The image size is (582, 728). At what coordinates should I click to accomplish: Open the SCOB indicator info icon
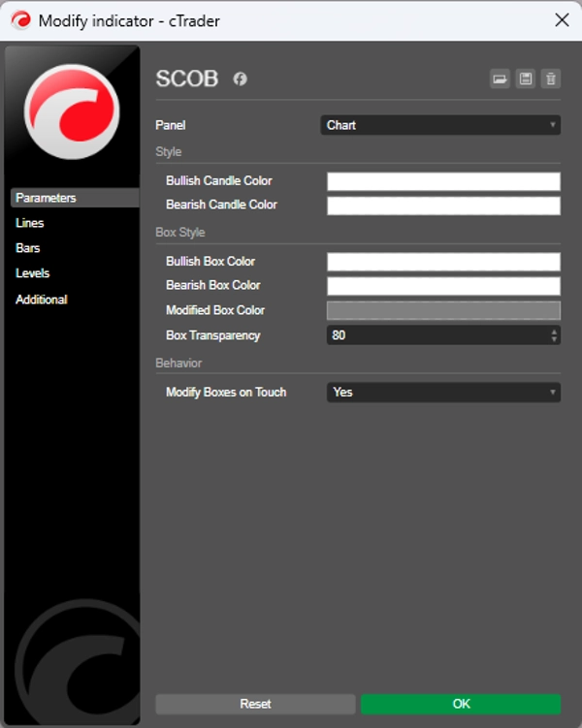tap(241, 79)
